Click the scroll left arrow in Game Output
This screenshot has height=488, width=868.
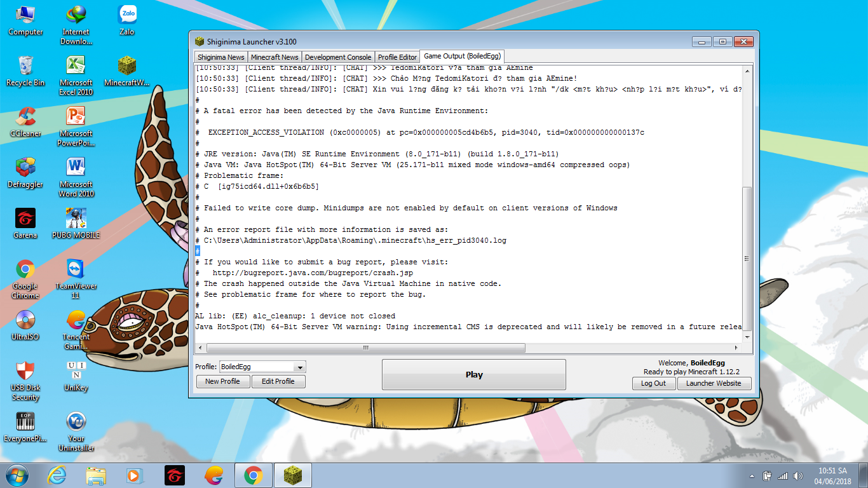(200, 348)
